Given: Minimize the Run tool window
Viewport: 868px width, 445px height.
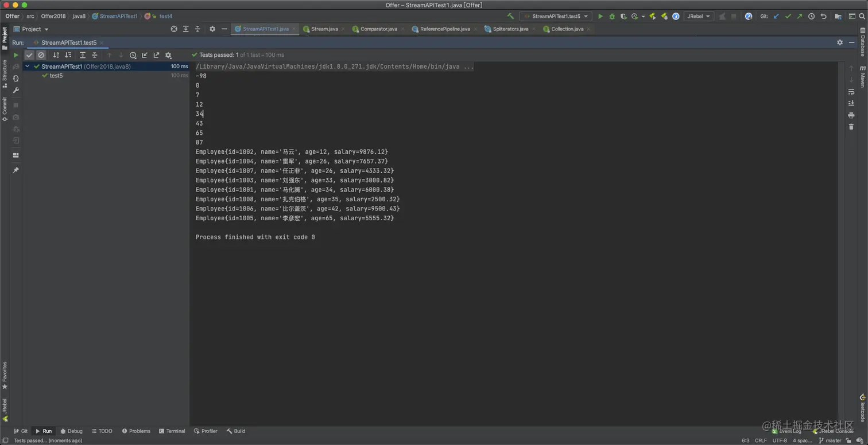Looking at the screenshot, I should coord(851,42).
